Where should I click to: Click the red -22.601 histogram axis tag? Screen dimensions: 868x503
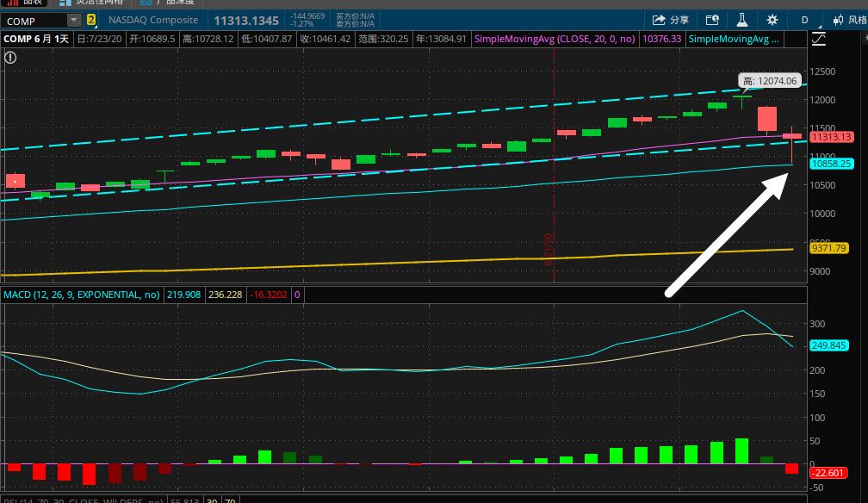[x=828, y=473]
